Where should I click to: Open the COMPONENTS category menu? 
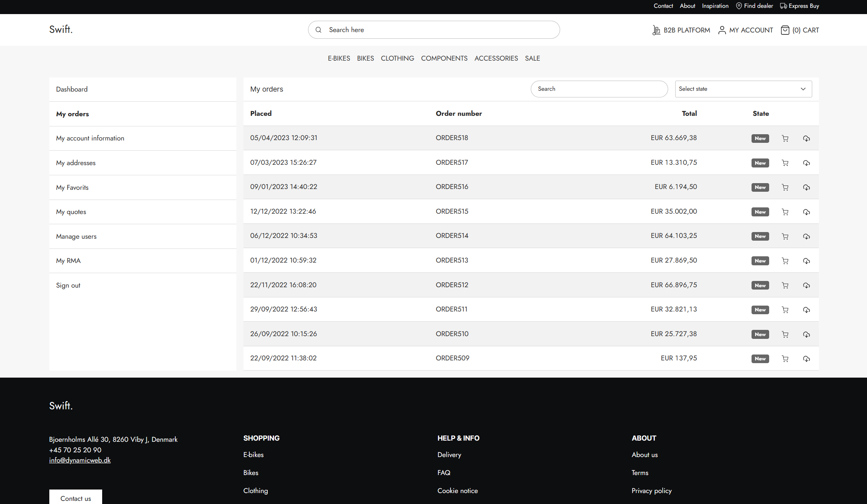(x=444, y=58)
